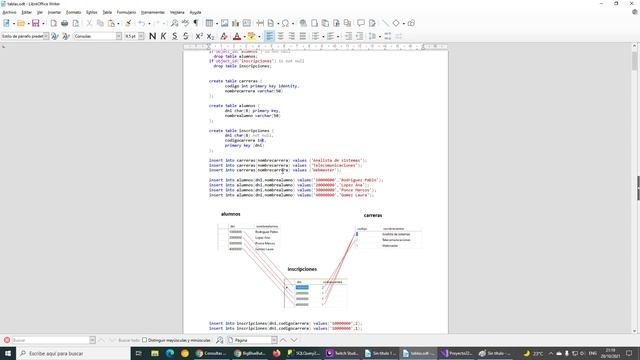This screenshot has height=360, width=640.
Task: Toggle Italic K formatting
Action: (163, 36)
